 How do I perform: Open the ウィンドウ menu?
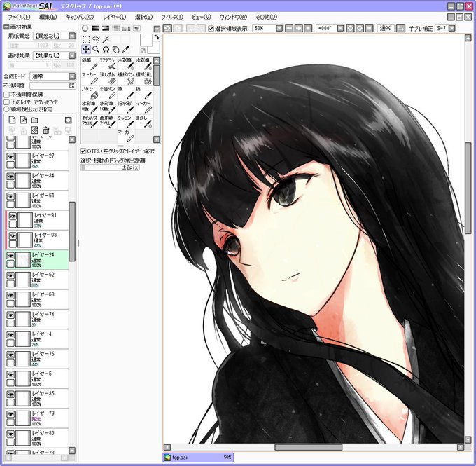[233, 17]
